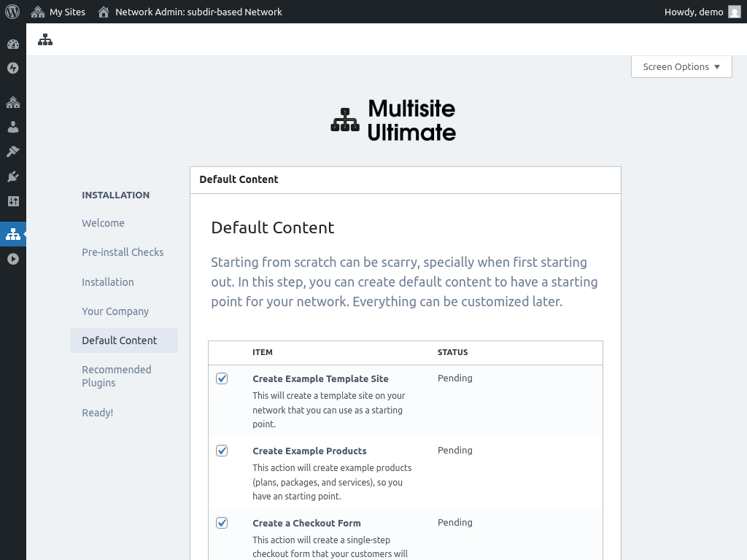This screenshot has height=560, width=747.
Task: Click the ITEM column header
Action: [x=263, y=352]
